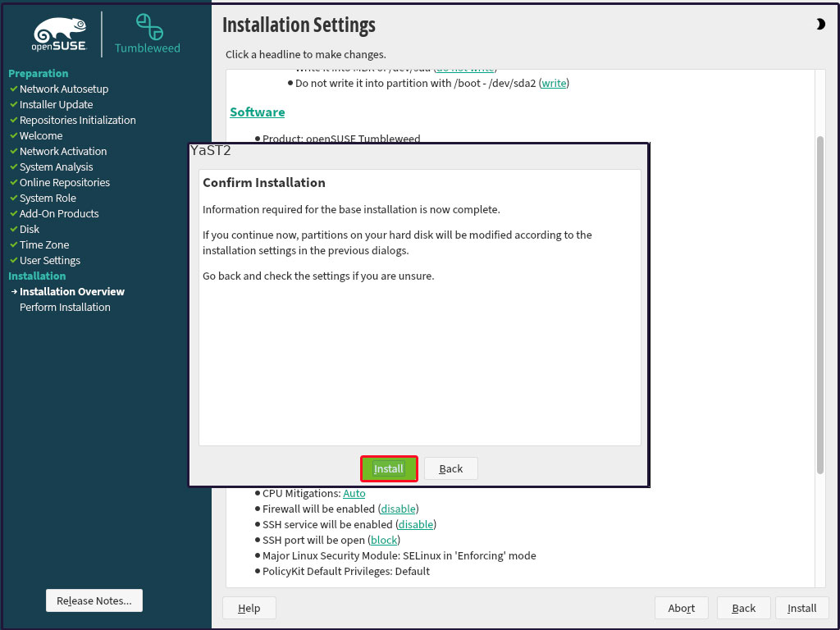Select 'Disk' step in sidebar
The width and height of the screenshot is (840, 630).
pyautogui.click(x=30, y=229)
